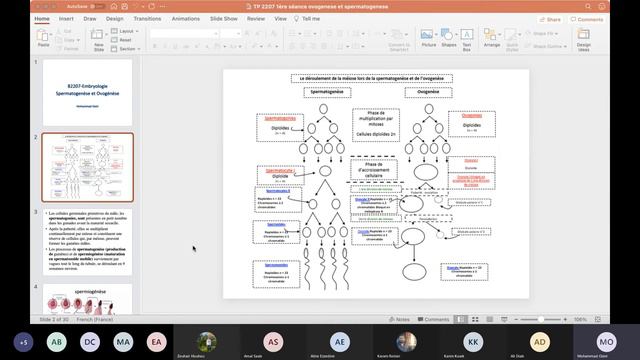
Task: Click the Share button
Action: [x=550, y=19]
